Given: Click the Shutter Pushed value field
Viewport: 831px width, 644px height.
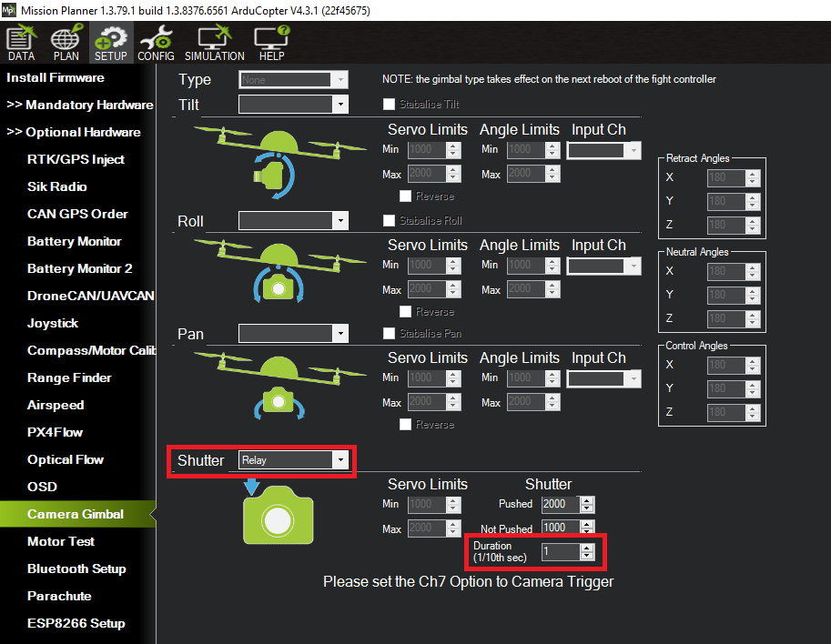Looking at the screenshot, I should click(x=561, y=504).
